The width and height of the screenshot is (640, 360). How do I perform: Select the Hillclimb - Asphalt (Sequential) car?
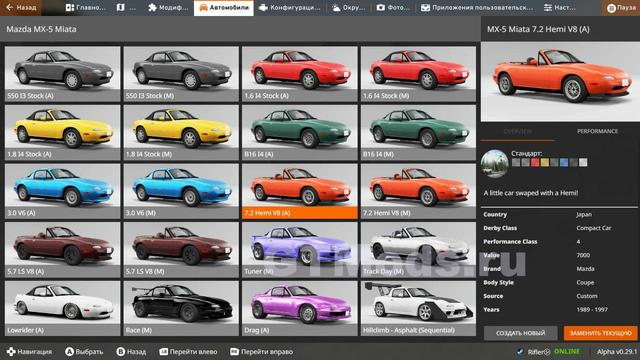[x=418, y=309]
